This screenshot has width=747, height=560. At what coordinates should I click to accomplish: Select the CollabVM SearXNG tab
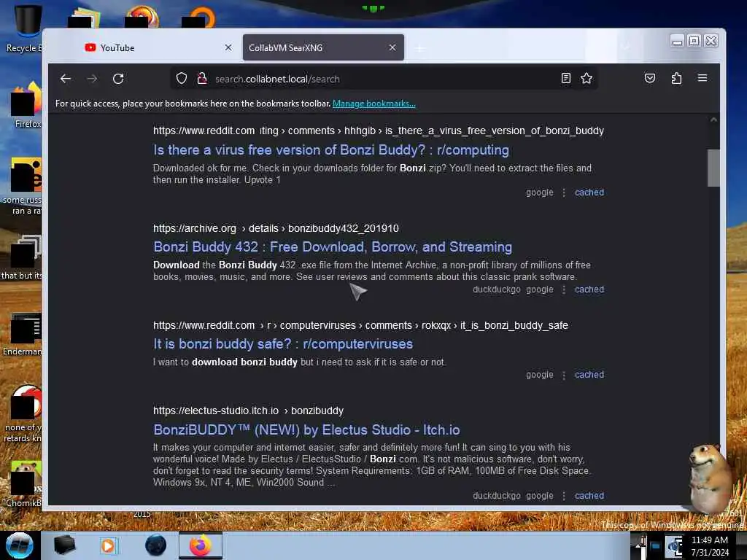pos(323,47)
